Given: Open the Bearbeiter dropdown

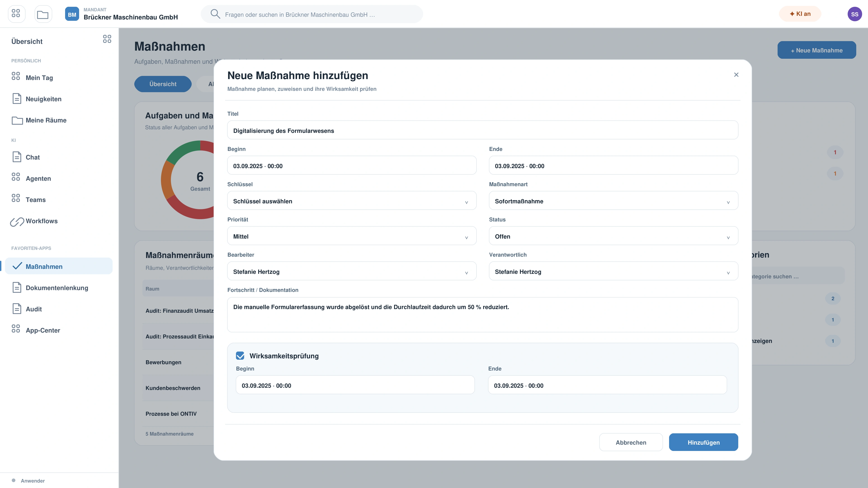Looking at the screenshot, I should (x=352, y=271).
